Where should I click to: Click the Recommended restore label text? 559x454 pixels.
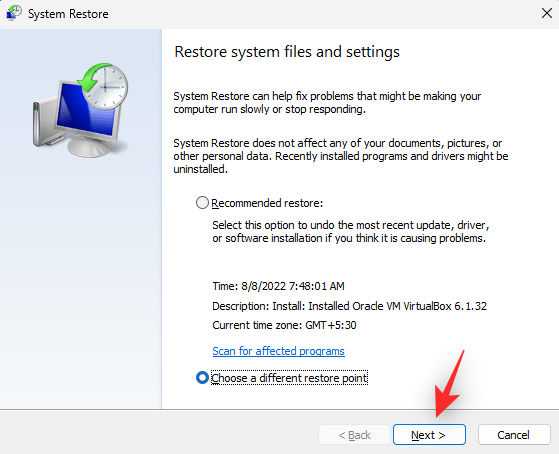267,203
